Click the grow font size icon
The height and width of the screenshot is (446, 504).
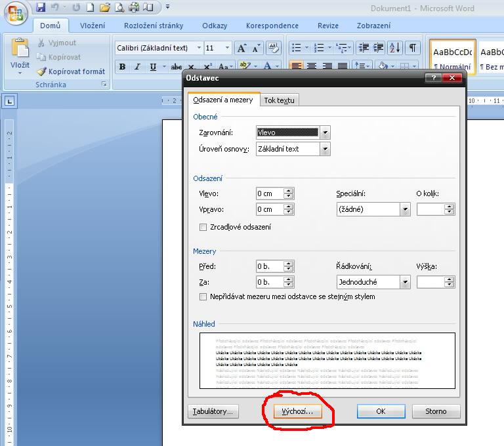click(x=241, y=48)
